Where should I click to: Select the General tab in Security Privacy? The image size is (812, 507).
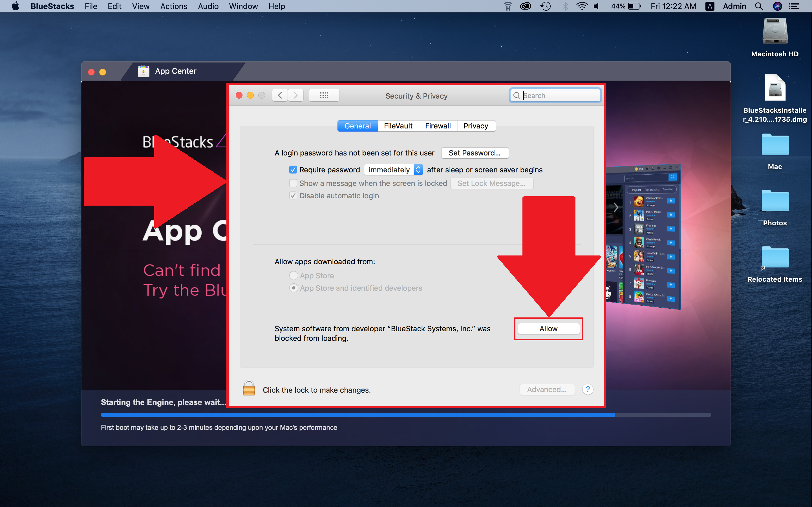(x=357, y=126)
